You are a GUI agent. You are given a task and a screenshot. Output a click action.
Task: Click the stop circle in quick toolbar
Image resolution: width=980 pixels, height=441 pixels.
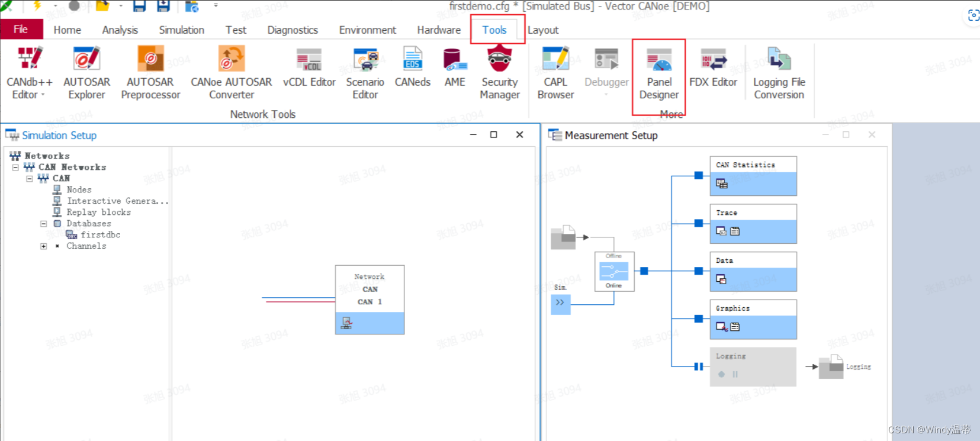click(74, 6)
